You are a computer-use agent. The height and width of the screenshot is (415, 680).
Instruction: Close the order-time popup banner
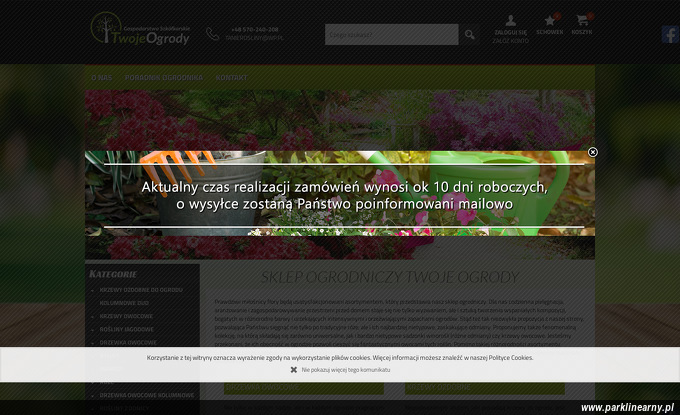(x=592, y=152)
